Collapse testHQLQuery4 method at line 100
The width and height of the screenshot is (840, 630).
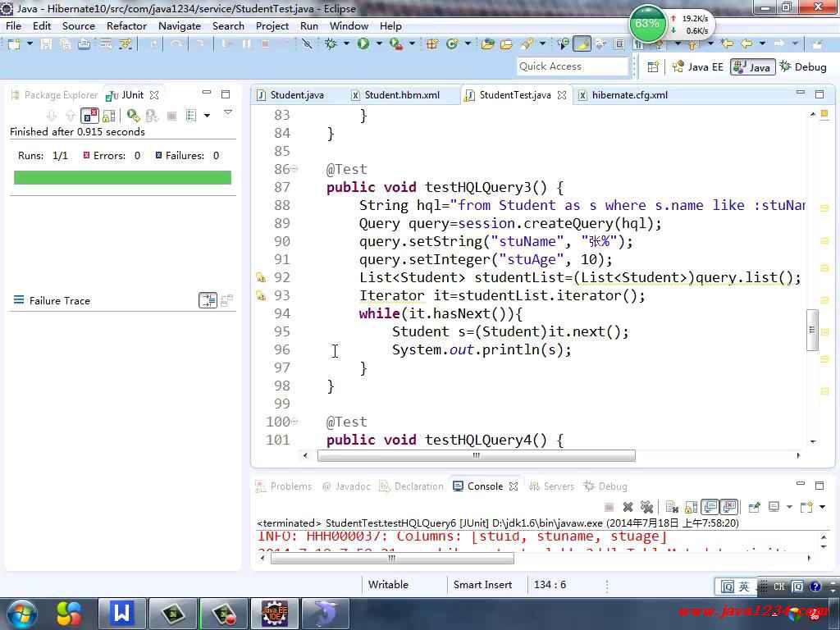click(x=294, y=422)
